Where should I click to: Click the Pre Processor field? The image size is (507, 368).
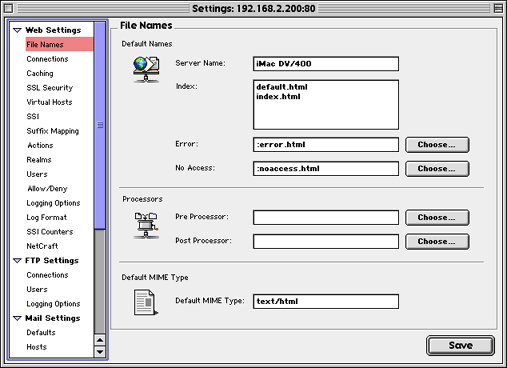coord(326,217)
